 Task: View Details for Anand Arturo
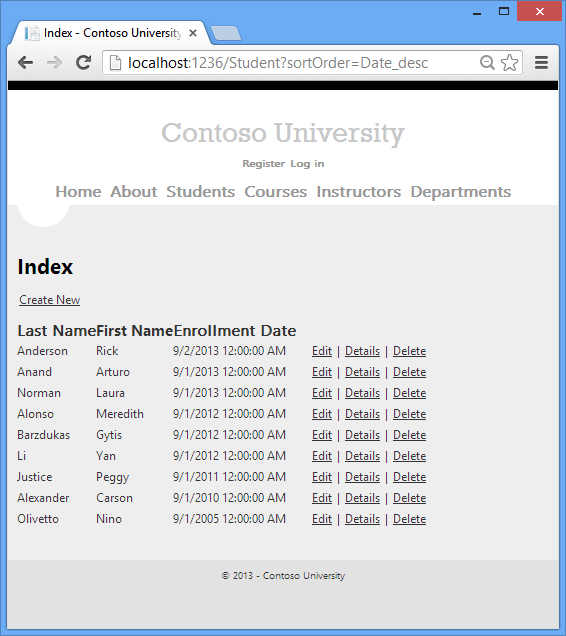point(362,372)
